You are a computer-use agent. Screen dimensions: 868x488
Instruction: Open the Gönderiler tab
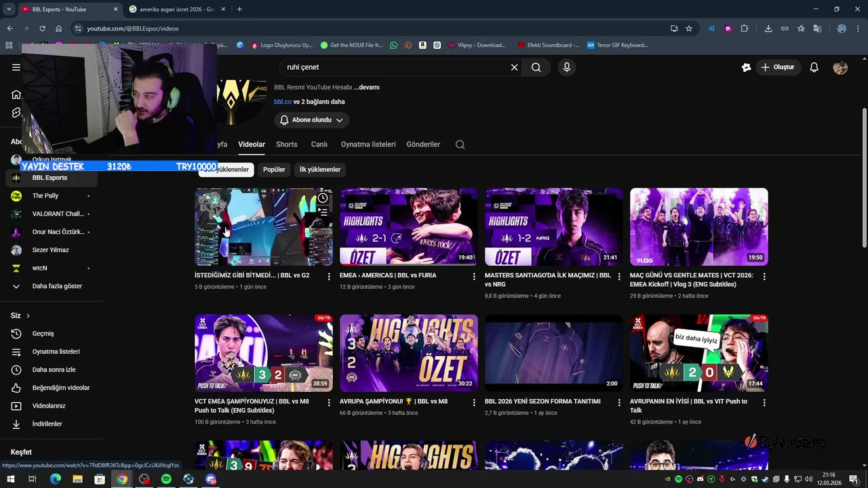point(423,144)
